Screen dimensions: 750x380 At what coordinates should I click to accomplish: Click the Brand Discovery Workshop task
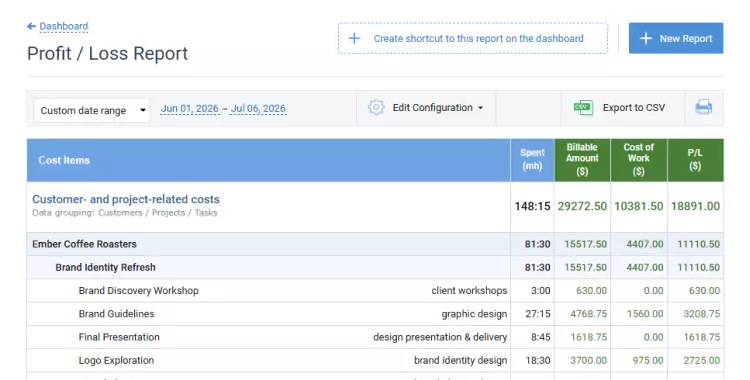click(138, 291)
